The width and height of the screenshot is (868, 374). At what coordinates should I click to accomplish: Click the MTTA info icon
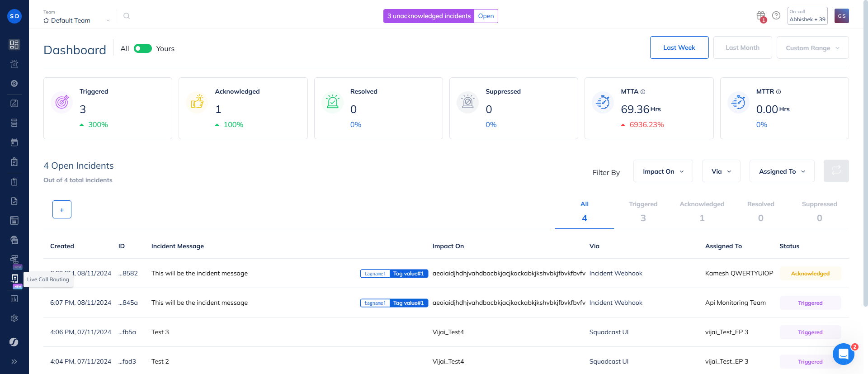tap(643, 92)
